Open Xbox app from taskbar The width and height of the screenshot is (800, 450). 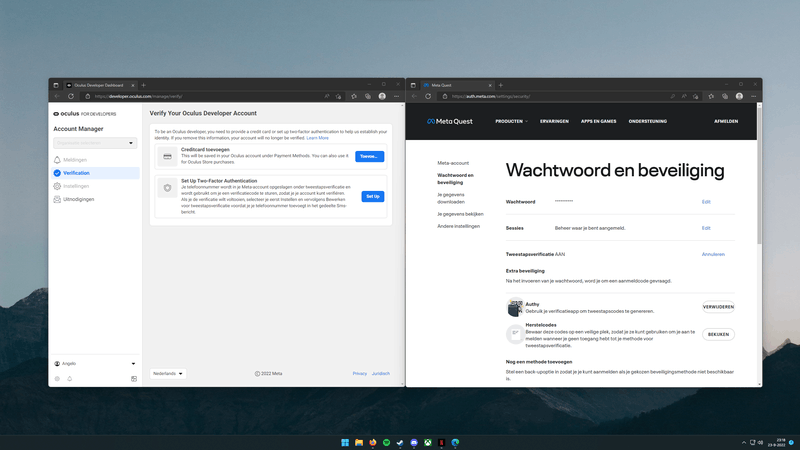(x=428, y=442)
